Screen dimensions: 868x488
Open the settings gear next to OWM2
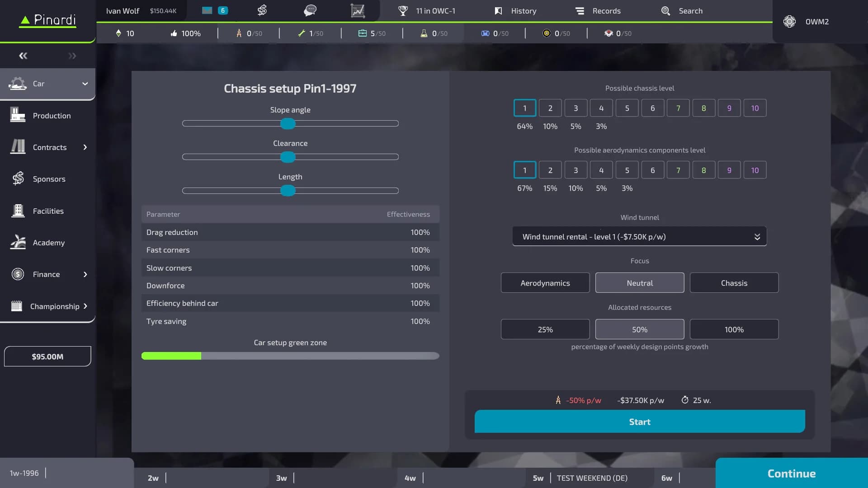[789, 22]
